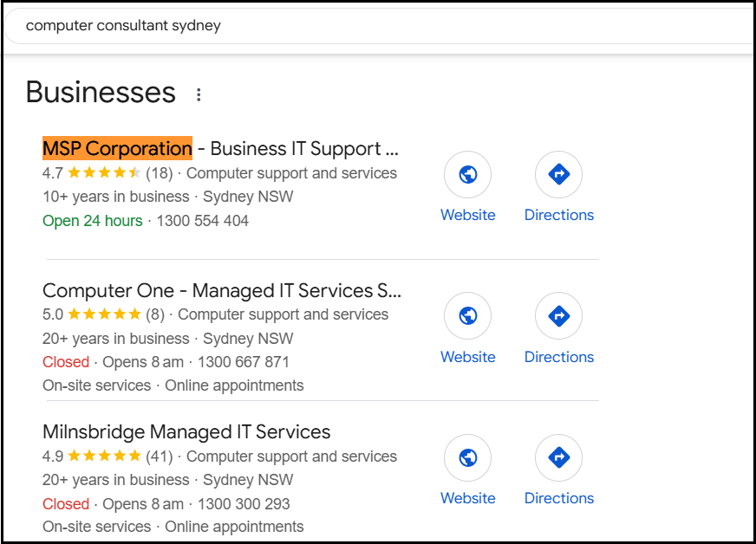Click the 4.7 star rating of MSP Corporation

pos(92,173)
